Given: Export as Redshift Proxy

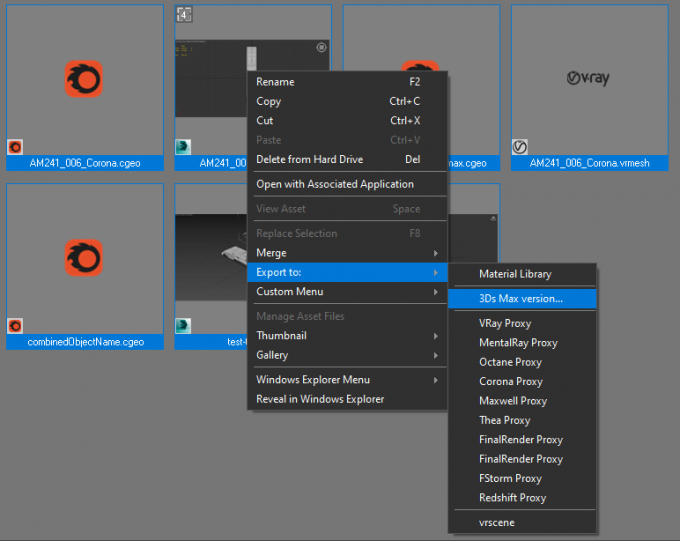Looking at the screenshot, I should (522, 498).
